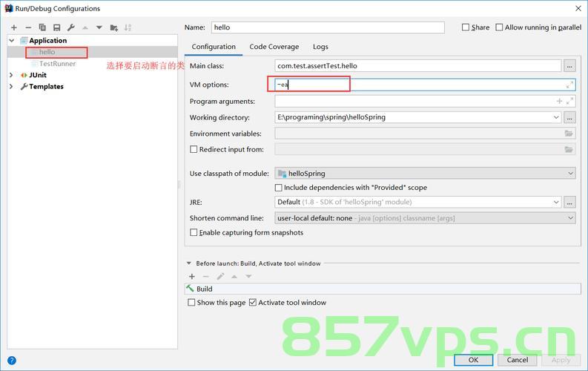The image size is (588, 371).
Task: Open edit templates wrench icon
Action: [71, 27]
